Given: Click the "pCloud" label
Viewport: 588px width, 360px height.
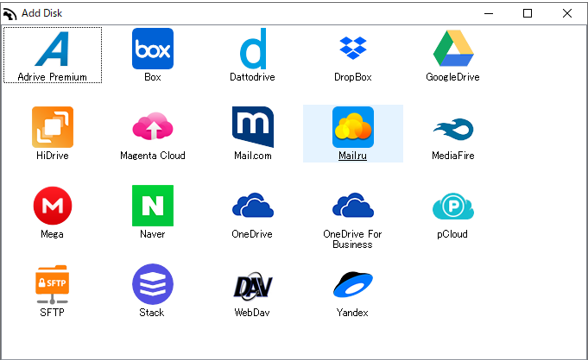Looking at the screenshot, I should pos(452,234).
